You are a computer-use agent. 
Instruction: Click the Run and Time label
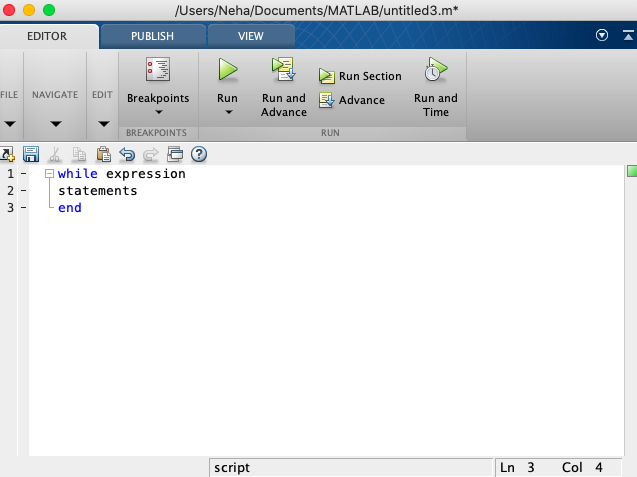point(436,105)
